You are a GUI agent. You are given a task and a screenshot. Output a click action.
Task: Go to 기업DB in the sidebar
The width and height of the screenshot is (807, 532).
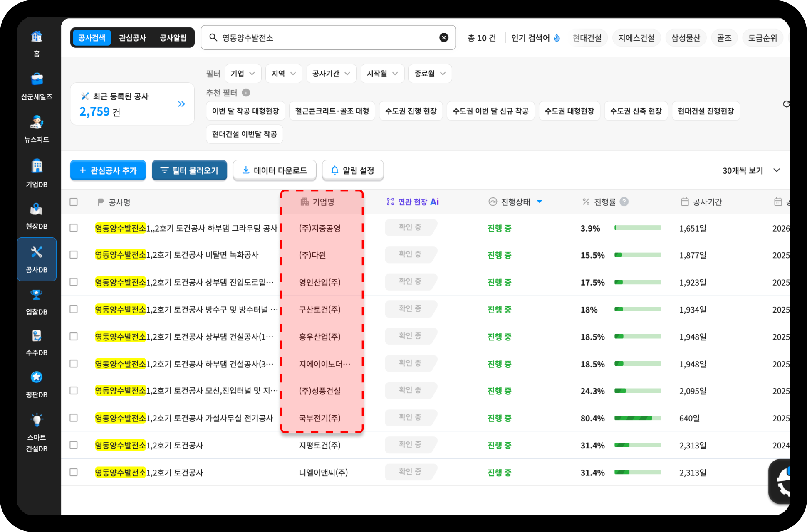pos(37,174)
